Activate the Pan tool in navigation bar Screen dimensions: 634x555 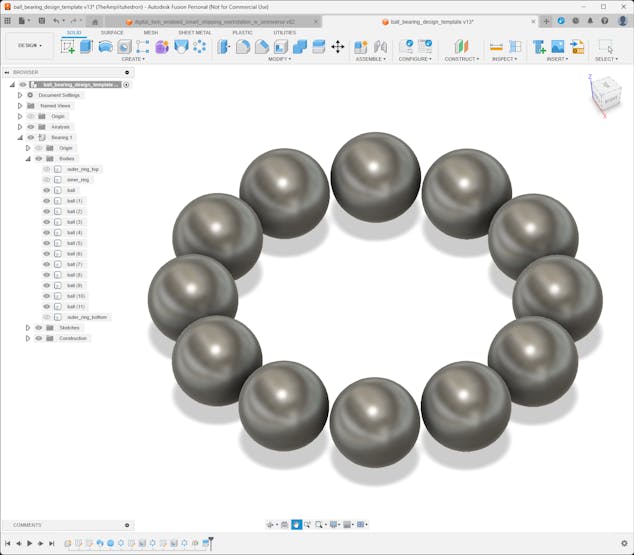click(297, 524)
